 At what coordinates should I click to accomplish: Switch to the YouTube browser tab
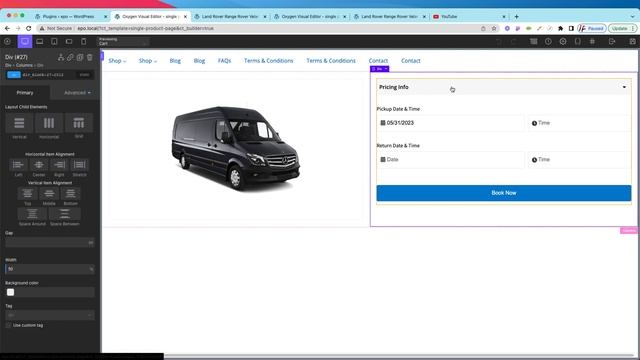pyautogui.click(x=469, y=17)
